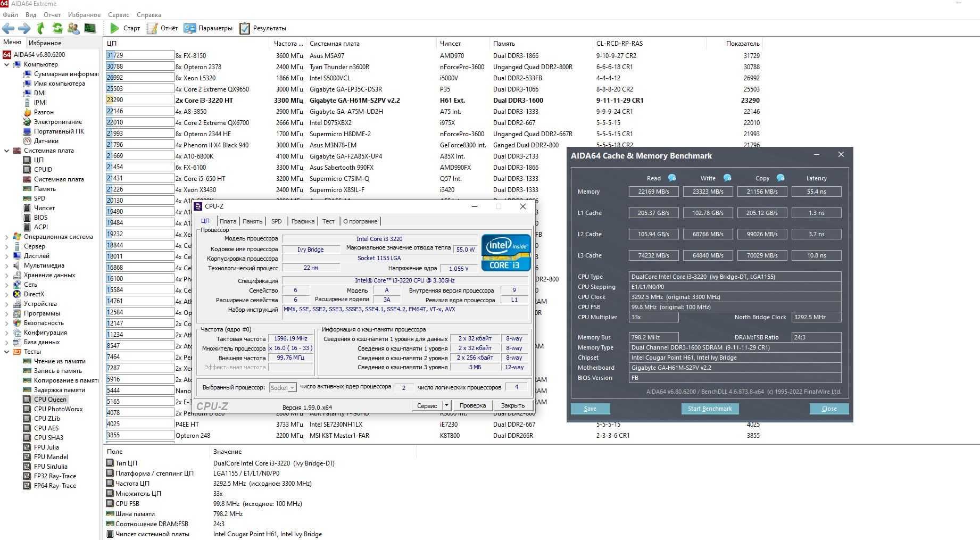Expand the Дисплей tree node

6,256
